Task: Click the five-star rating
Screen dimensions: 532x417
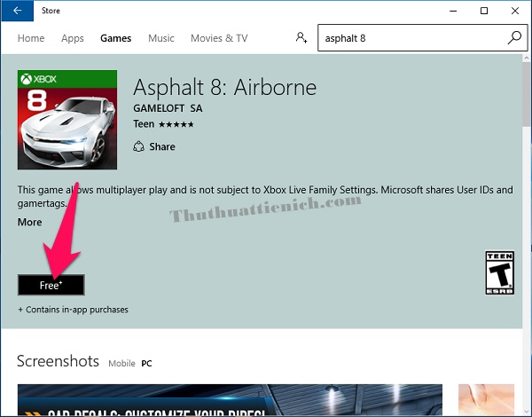Action: click(176, 124)
